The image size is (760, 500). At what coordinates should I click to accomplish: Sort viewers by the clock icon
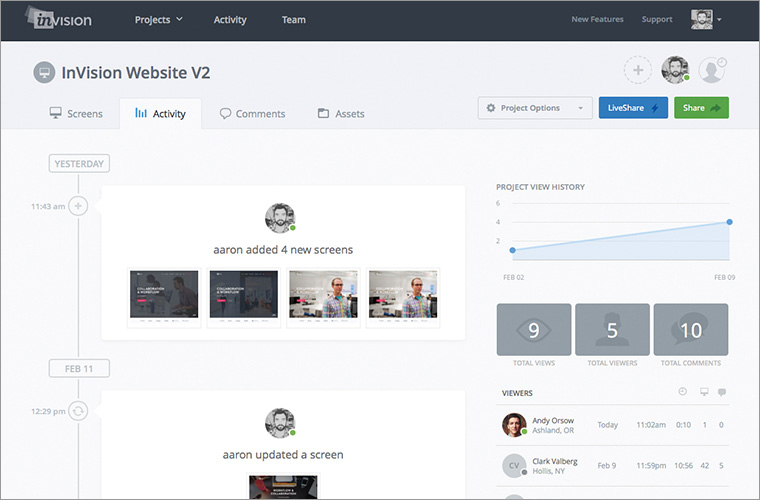[682, 391]
